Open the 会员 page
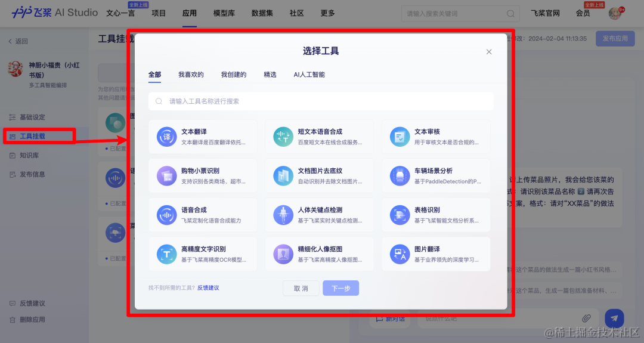The width and height of the screenshot is (644, 343). point(583,13)
